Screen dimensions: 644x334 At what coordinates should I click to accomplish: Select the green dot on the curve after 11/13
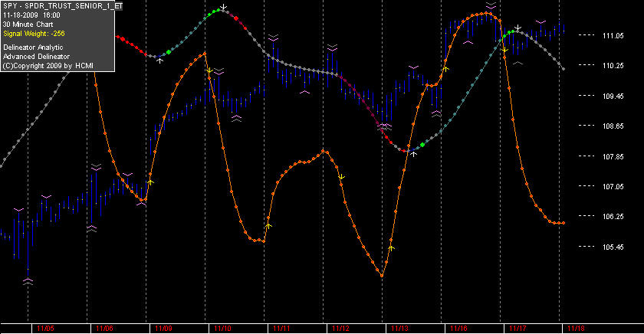[422, 145]
